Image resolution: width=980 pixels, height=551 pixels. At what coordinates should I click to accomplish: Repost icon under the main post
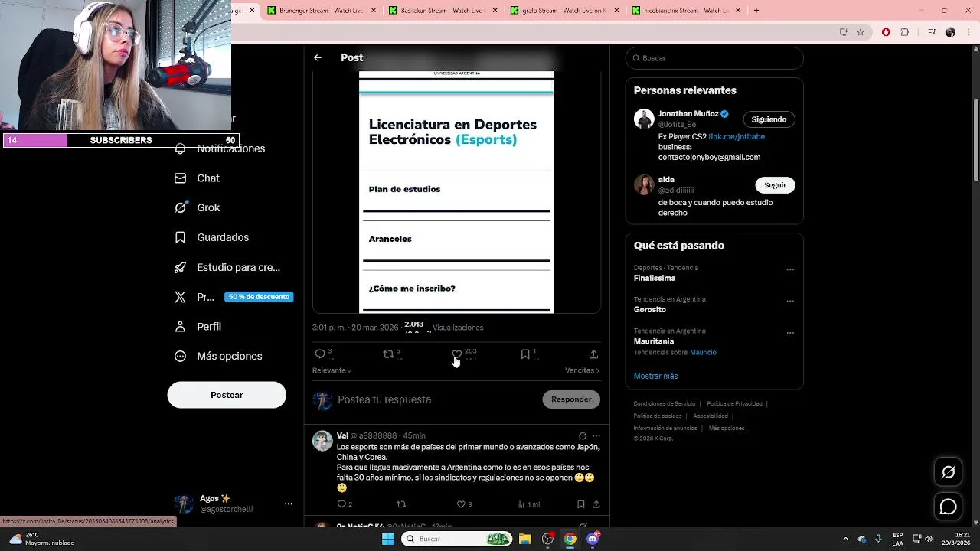click(388, 354)
